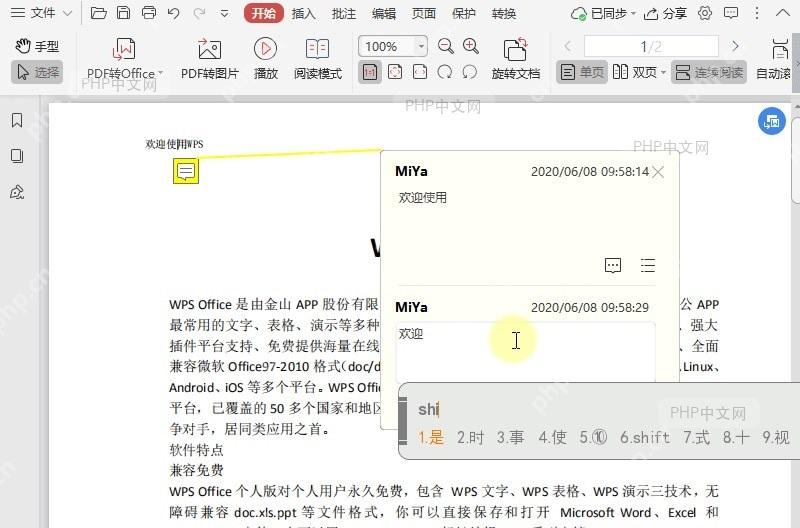Click 旋转文档 rotate document button
This screenshot has width=800, height=528.
point(515,59)
